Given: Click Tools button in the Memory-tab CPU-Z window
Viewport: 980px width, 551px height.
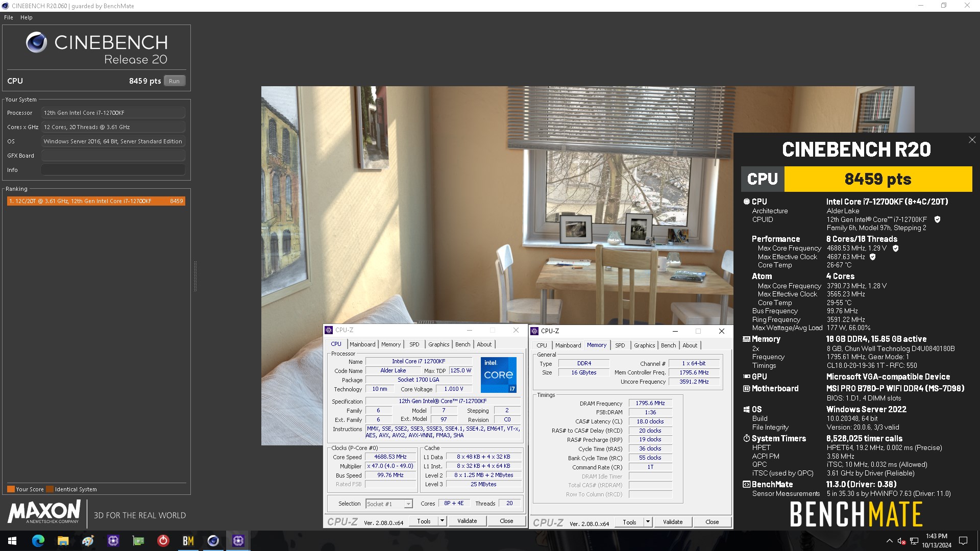Looking at the screenshot, I should tap(629, 522).
